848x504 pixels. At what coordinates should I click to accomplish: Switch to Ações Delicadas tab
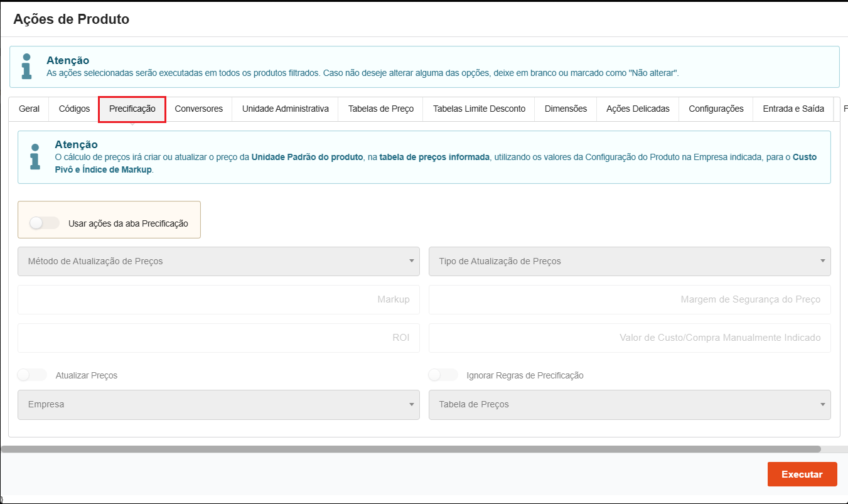638,109
